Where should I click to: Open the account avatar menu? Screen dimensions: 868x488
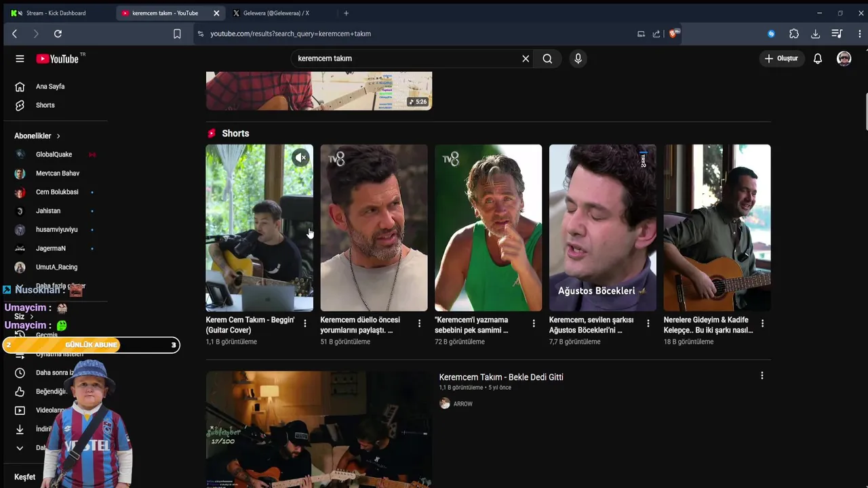click(844, 59)
